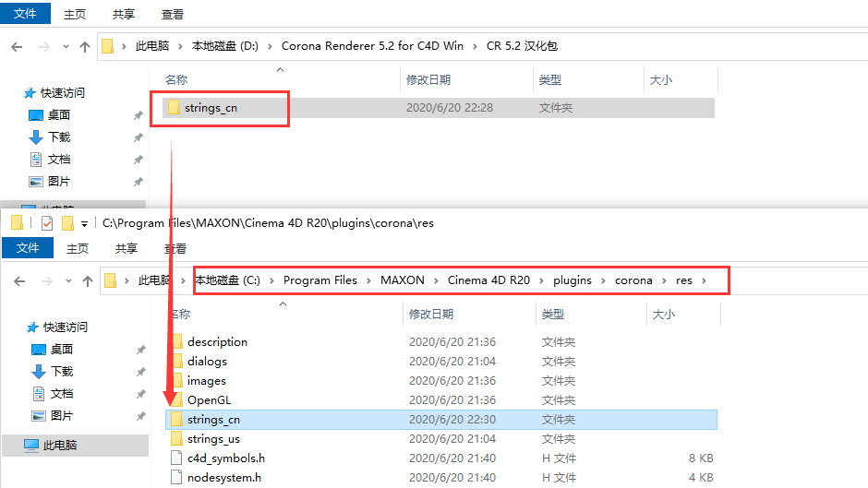This screenshot has width=868, height=488.
Task: Sort by the 修改日期 column in the upper window
Action: [428, 80]
